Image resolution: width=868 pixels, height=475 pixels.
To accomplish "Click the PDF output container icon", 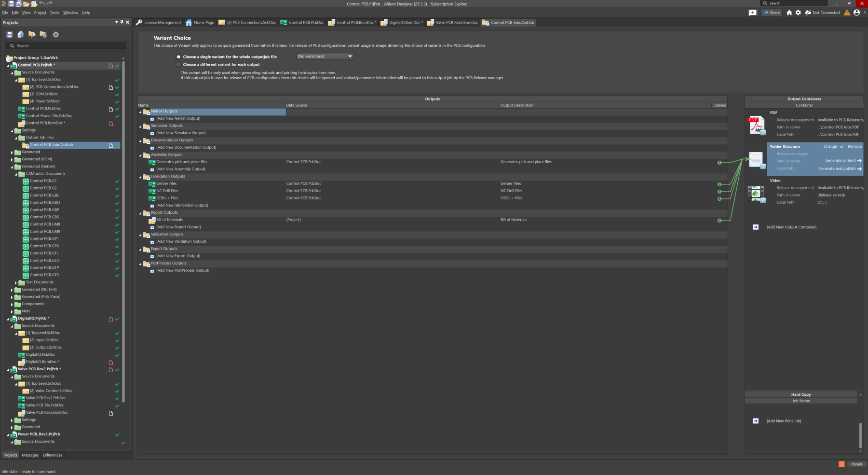I will pos(756,126).
